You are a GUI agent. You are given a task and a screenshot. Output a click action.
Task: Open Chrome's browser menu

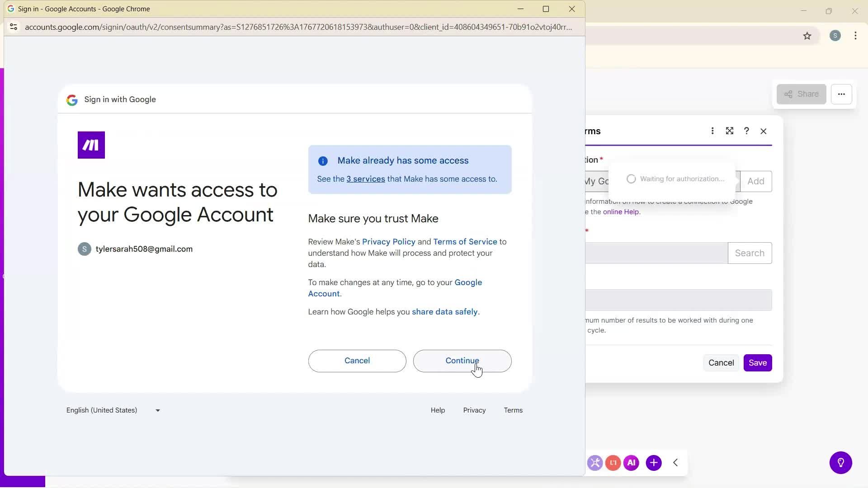coord(855,36)
